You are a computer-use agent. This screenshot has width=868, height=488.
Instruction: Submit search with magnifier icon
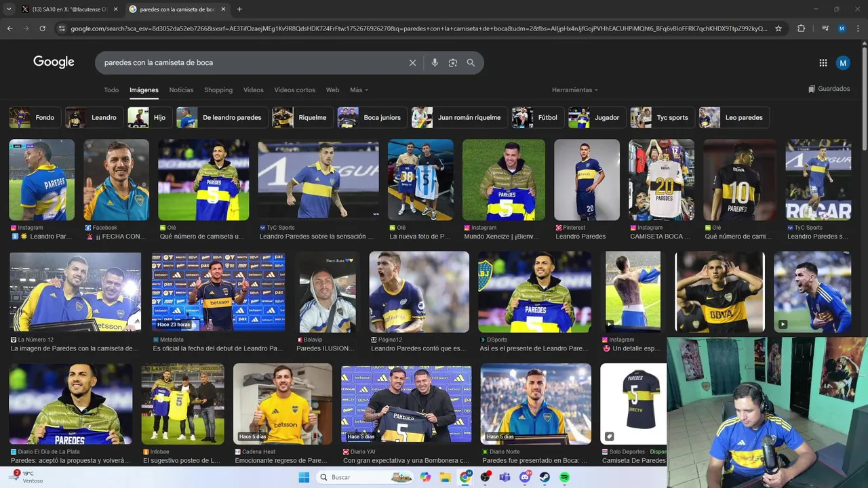(471, 62)
